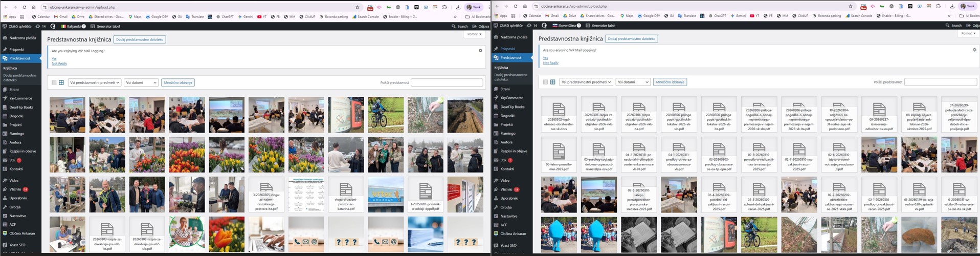Expand the Pomoč help tab in left window
The image size is (980, 256).
pyautogui.click(x=474, y=34)
